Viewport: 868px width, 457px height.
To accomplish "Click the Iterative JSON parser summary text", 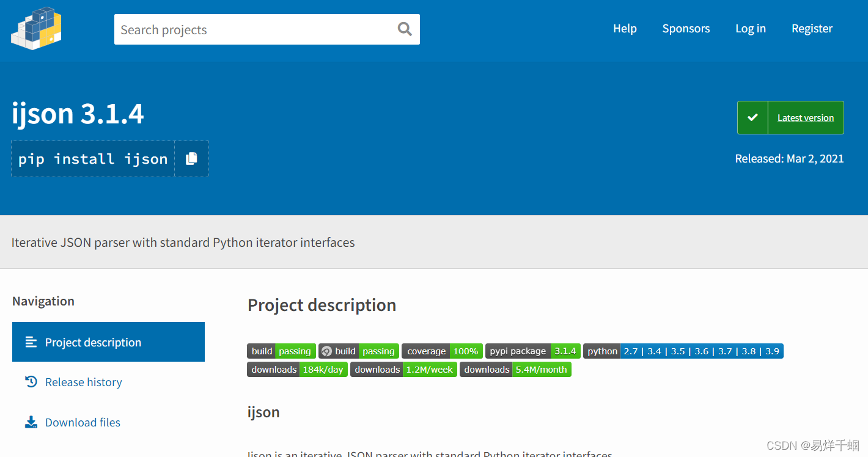I will (x=183, y=243).
